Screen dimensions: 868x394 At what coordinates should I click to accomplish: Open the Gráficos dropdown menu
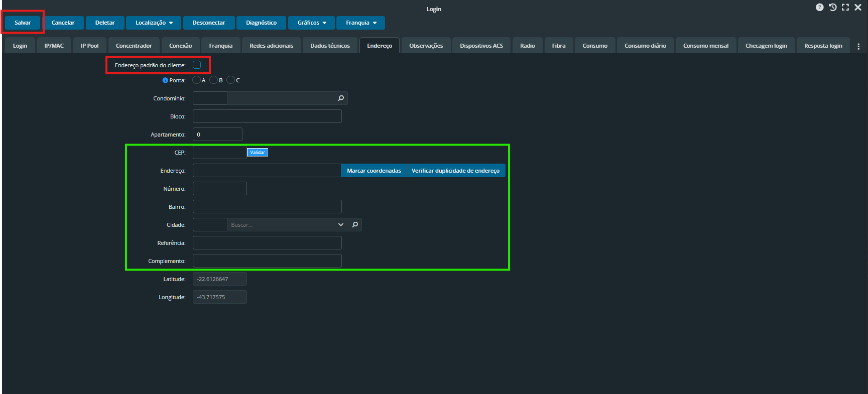tap(312, 23)
